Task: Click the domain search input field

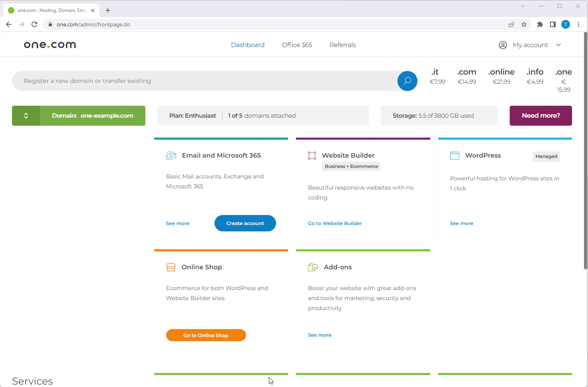Action: [204, 81]
